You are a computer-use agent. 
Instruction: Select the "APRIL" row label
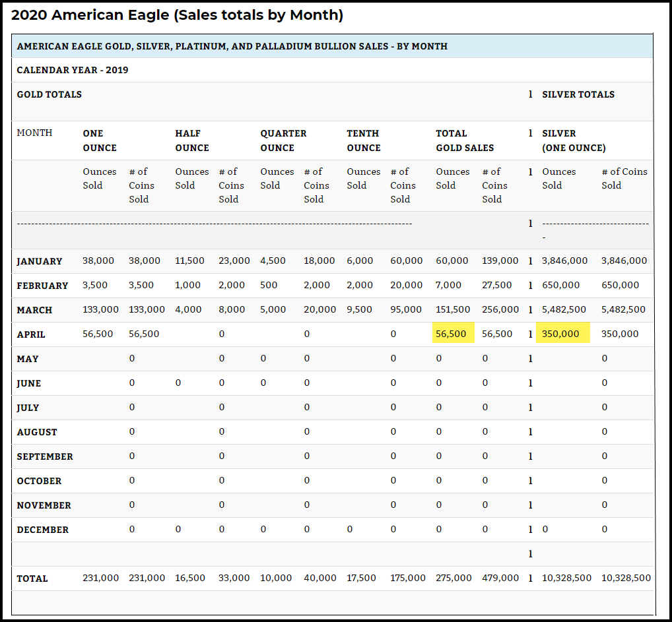[x=31, y=334]
